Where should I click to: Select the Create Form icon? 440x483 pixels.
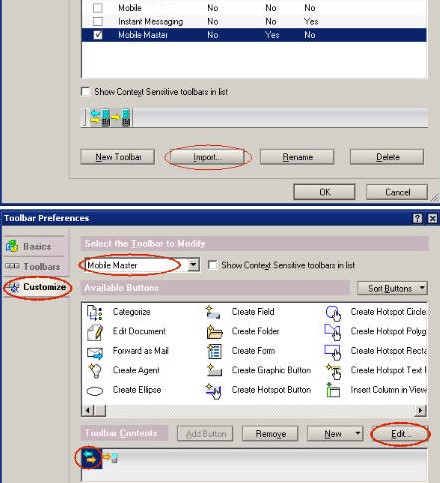(214, 351)
